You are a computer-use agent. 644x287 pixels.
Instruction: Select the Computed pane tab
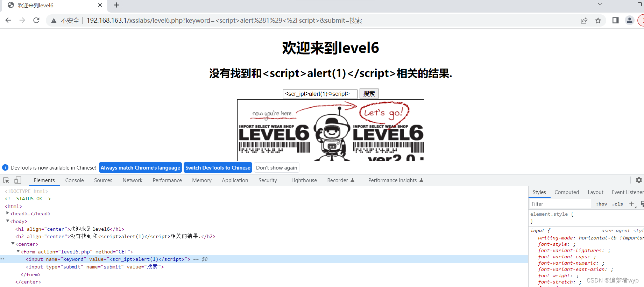click(x=567, y=192)
